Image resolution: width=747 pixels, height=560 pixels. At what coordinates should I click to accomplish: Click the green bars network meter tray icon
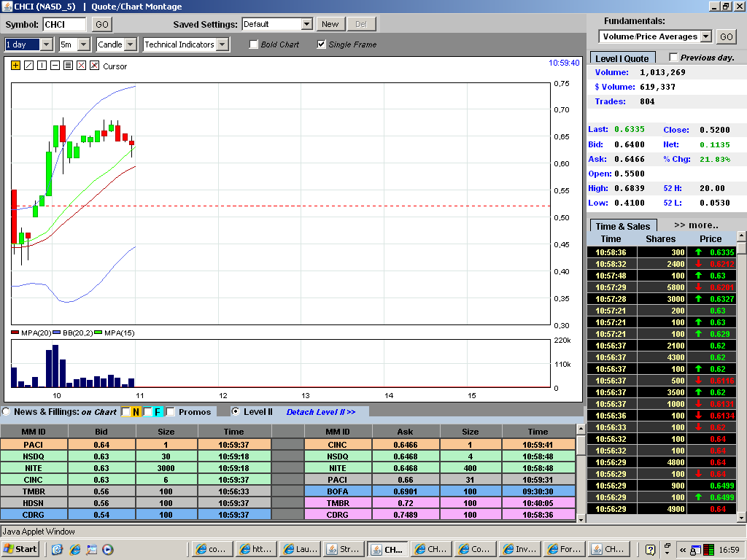pos(708,550)
